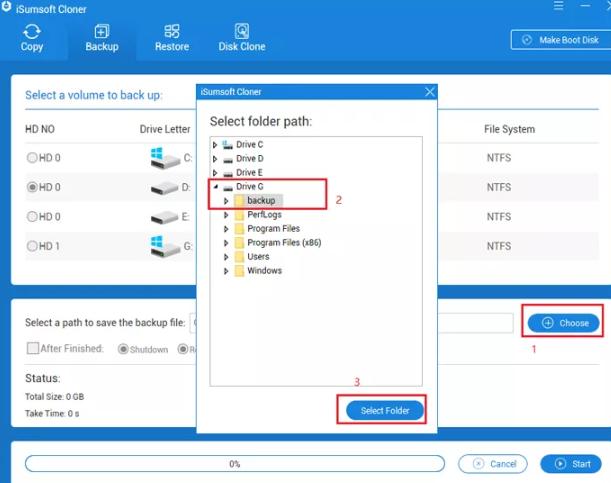Select the HD 0 radio button for drive E
Image resolution: width=611 pixels, height=483 pixels.
click(x=32, y=217)
